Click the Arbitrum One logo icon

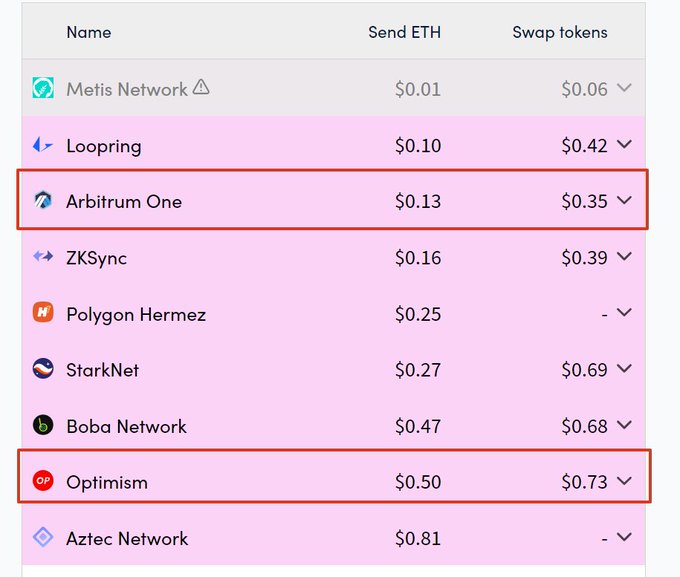43,200
